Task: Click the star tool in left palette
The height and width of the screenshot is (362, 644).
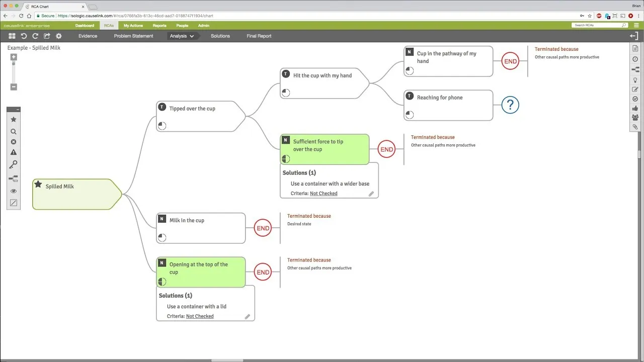Action: [x=14, y=120]
